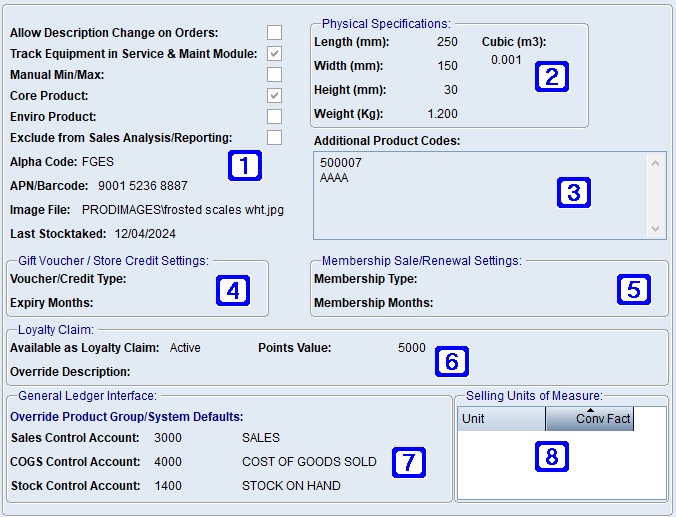Click the STOCK ON HAND description
676x517 pixels.
tap(291, 486)
